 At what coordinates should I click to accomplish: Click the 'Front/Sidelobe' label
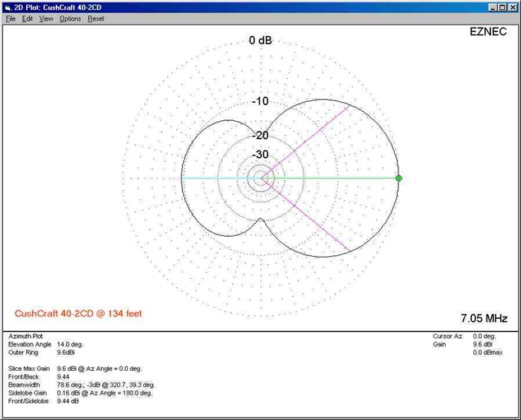click(28, 401)
